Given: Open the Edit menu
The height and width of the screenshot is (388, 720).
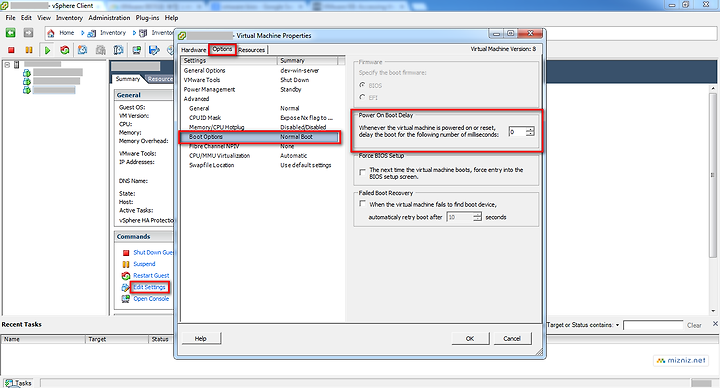Looking at the screenshot, I should 26,18.
